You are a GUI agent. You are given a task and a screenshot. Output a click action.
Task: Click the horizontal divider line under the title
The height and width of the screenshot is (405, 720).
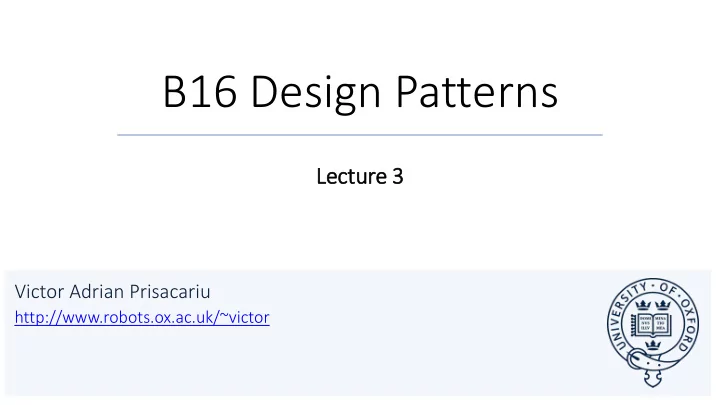click(x=360, y=135)
